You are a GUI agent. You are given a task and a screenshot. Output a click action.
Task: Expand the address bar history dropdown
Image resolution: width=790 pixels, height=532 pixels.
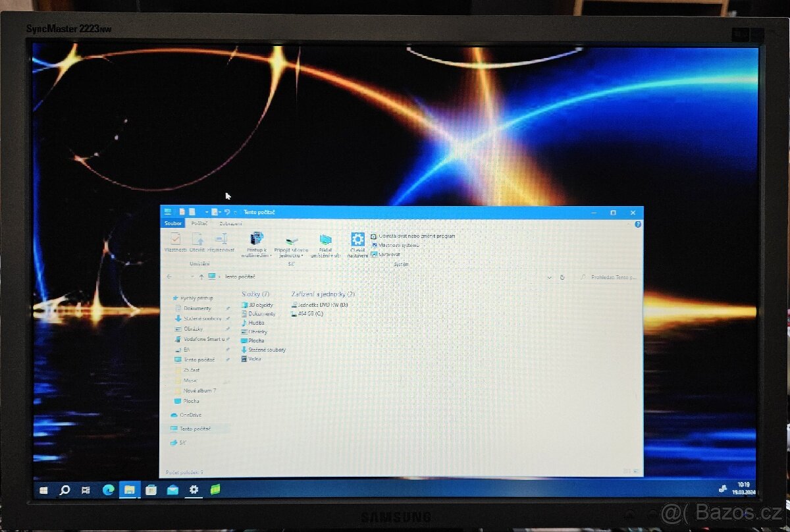pos(550,277)
